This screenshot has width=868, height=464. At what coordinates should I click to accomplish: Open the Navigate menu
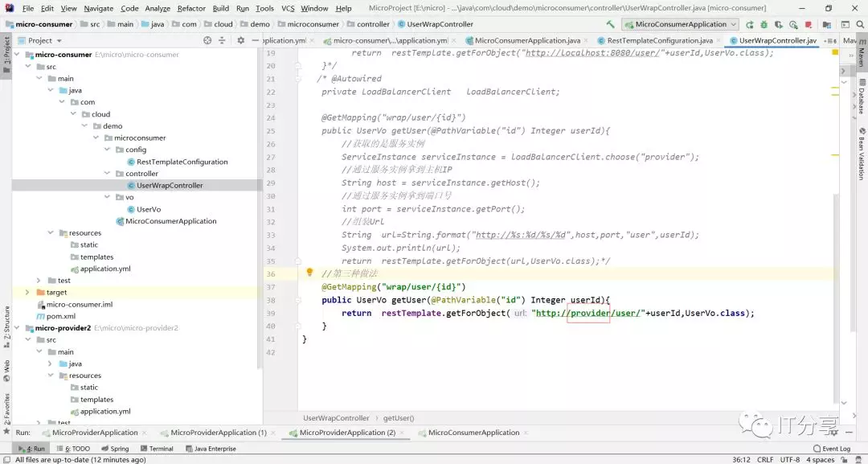[x=99, y=8]
